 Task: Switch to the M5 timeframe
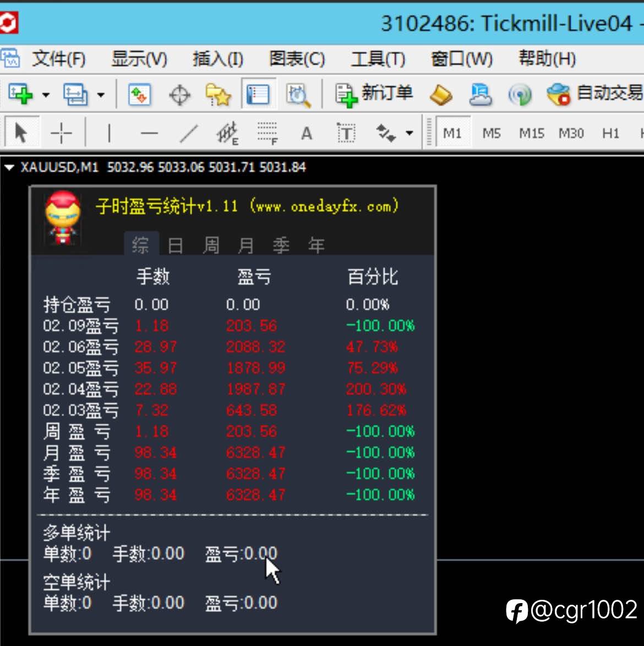pyautogui.click(x=492, y=134)
